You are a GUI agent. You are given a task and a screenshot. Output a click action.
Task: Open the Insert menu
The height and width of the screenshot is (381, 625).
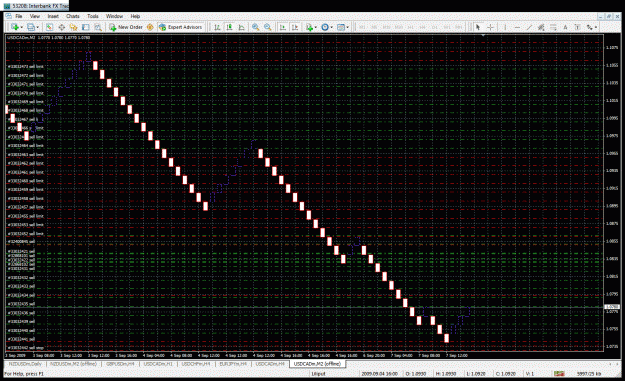53,16
